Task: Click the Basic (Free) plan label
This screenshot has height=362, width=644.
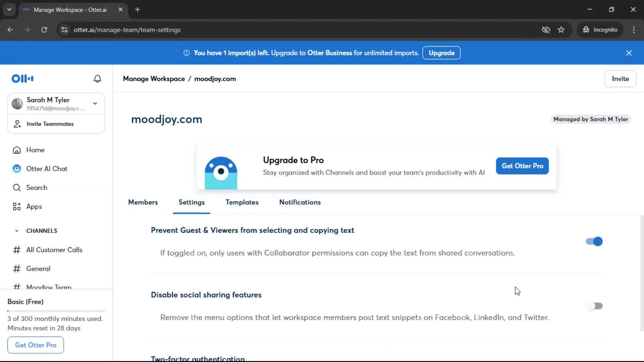Action: (x=25, y=302)
